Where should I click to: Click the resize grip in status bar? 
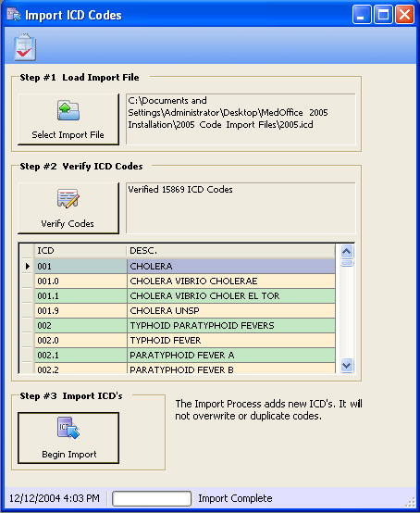pos(411,502)
